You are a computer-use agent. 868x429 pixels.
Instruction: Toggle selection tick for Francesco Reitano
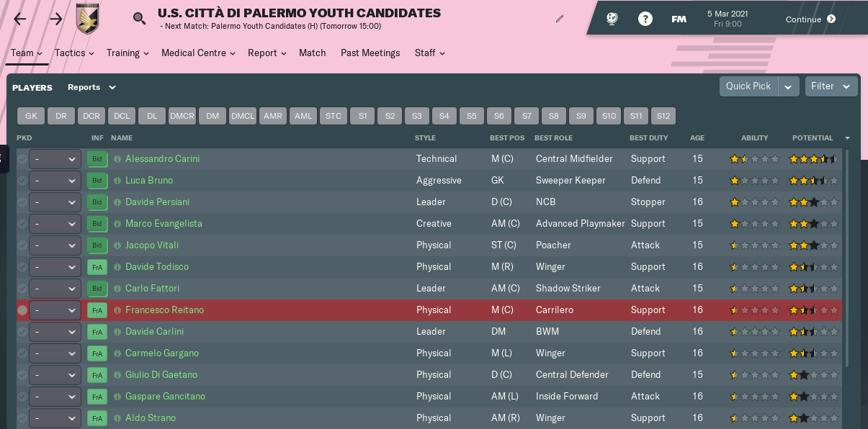coord(22,310)
